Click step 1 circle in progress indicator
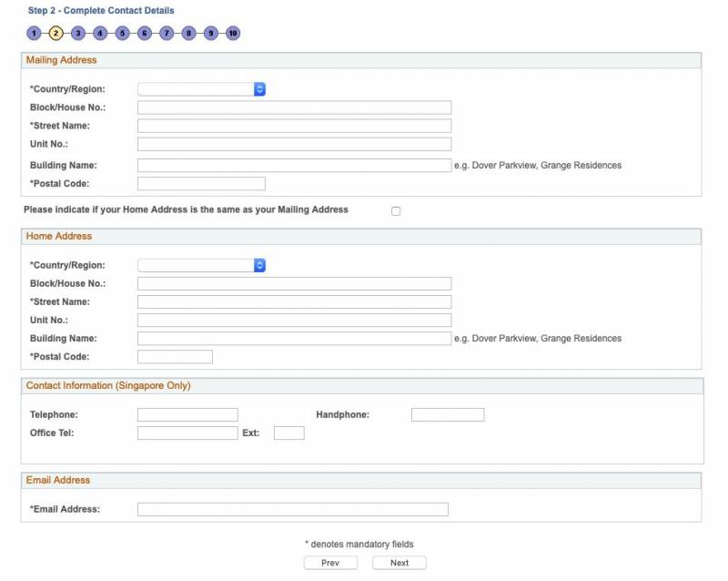Image resolution: width=728 pixels, height=581 pixels. (x=34, y=34)
